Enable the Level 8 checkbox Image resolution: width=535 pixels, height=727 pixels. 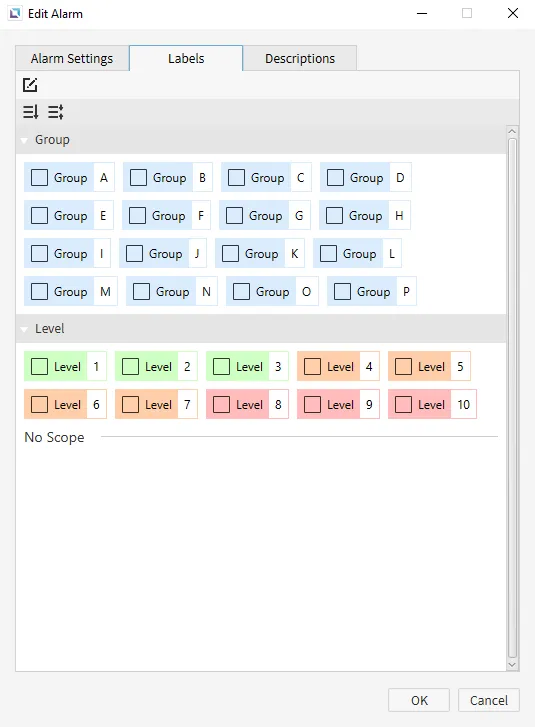point(221,404)
